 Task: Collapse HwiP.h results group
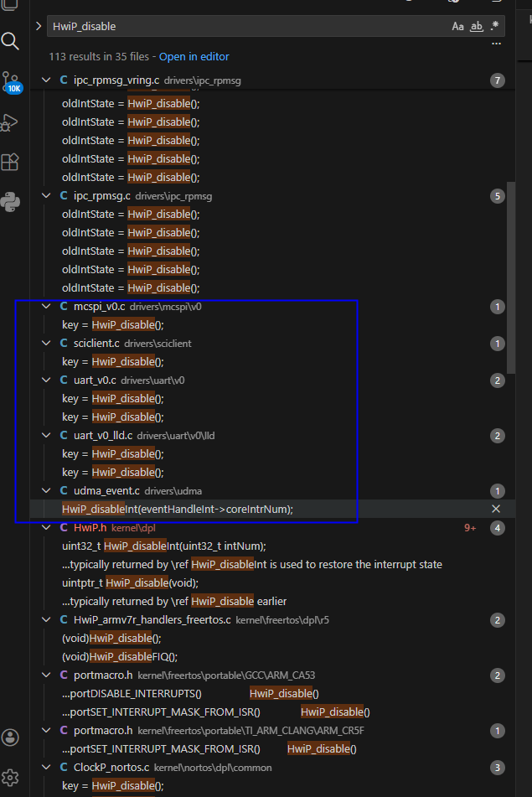pos(46,528)
